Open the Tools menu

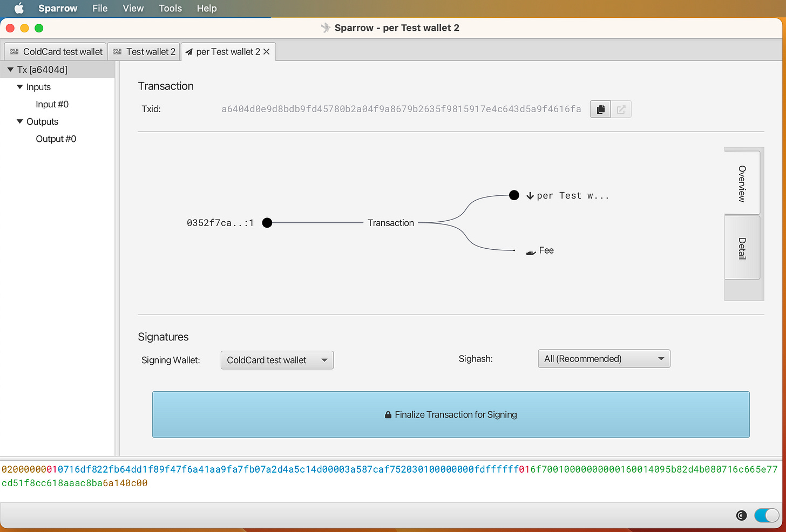tap(170, 8)
